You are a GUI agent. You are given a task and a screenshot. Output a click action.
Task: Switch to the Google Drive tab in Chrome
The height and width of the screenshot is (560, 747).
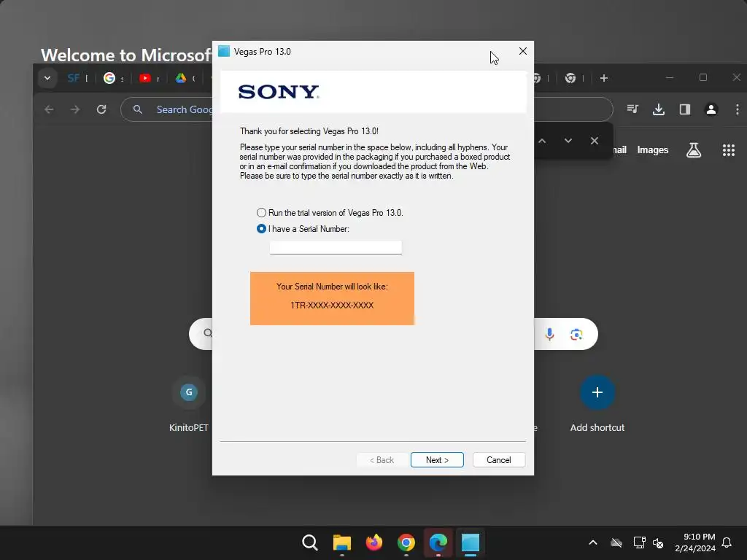181,78
